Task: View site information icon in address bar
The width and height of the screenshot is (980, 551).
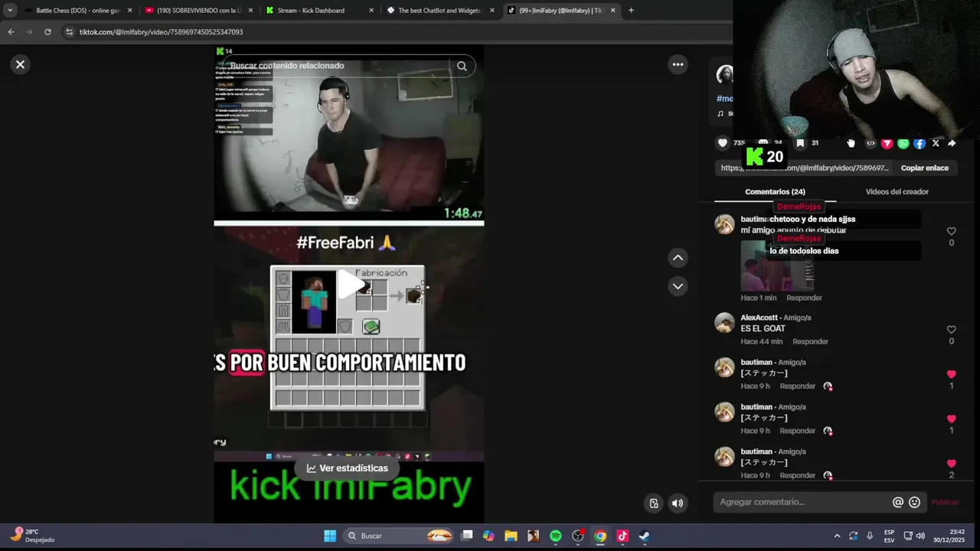Action: click(69, 32)
